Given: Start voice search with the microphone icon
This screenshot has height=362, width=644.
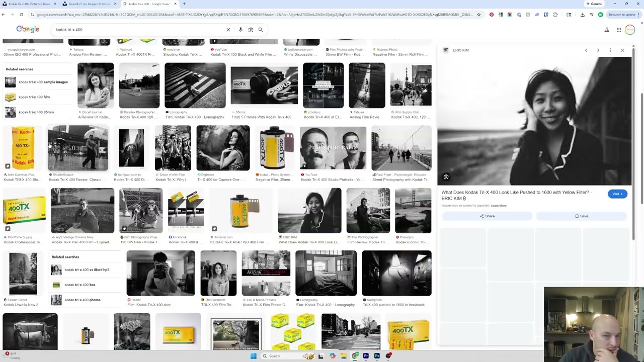Looking at the screenshot, I should [x=240, y=30].
